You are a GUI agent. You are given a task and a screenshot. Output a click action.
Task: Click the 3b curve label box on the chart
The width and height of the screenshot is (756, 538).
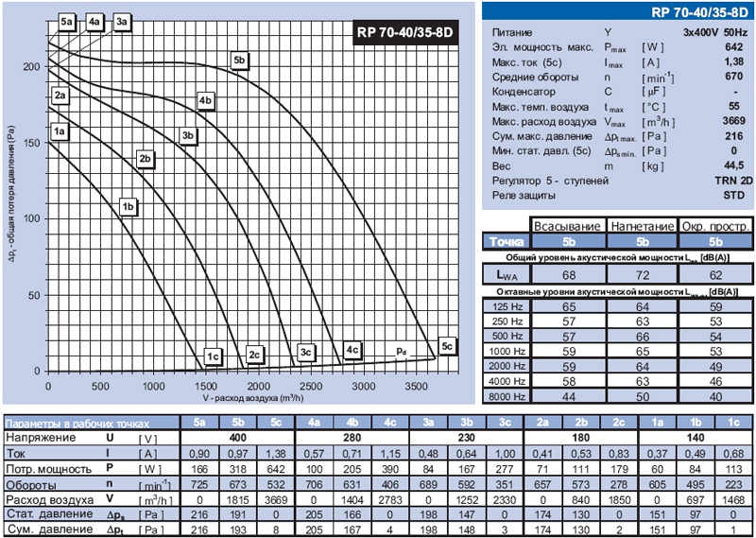tap(188, 136)
